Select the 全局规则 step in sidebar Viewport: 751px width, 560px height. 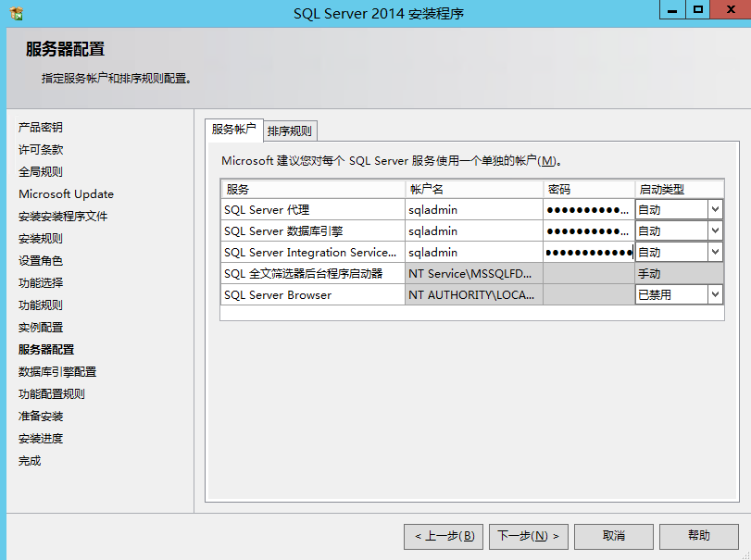pos(41,172)
